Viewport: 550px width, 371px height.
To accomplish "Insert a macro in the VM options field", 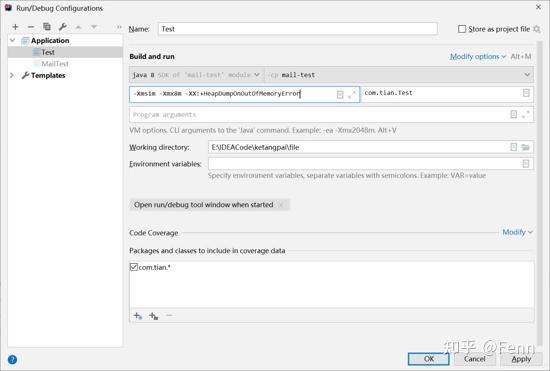I will tap(340, 94).
